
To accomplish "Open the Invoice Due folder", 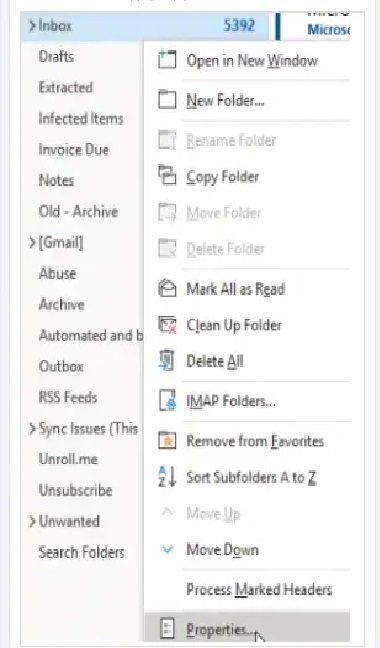I will 74,149.
